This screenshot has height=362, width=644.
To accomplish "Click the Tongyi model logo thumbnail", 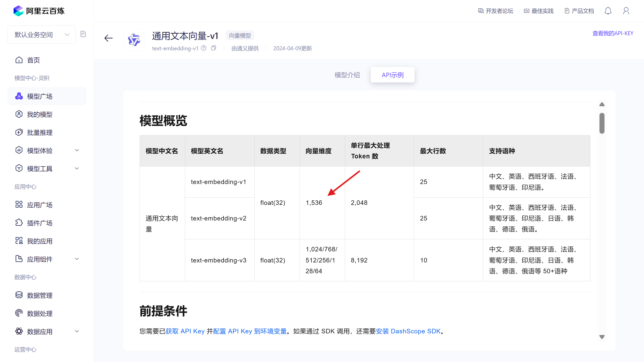I will 134,40.
